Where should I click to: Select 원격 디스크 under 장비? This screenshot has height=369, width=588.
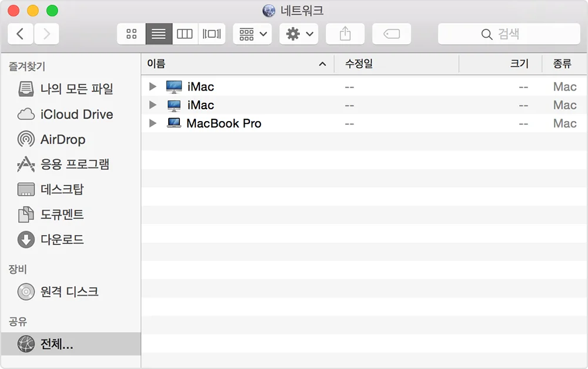coord(69,291)
